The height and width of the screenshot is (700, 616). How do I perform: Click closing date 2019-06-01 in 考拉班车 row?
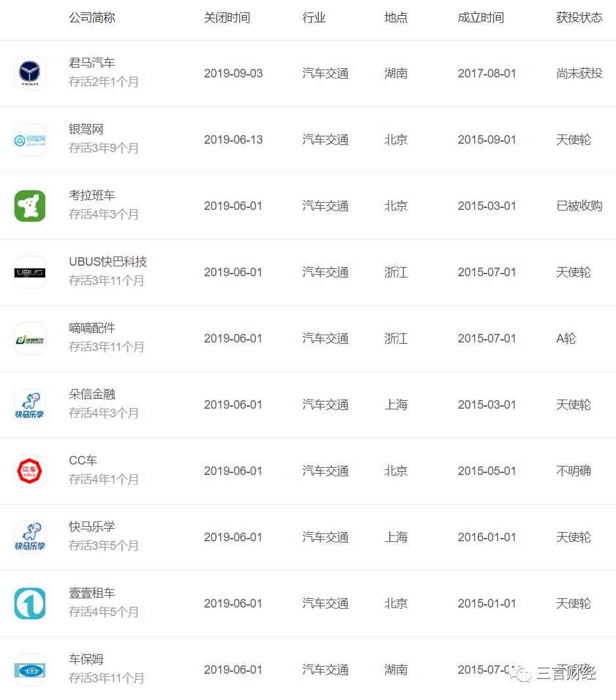(233, 206)
